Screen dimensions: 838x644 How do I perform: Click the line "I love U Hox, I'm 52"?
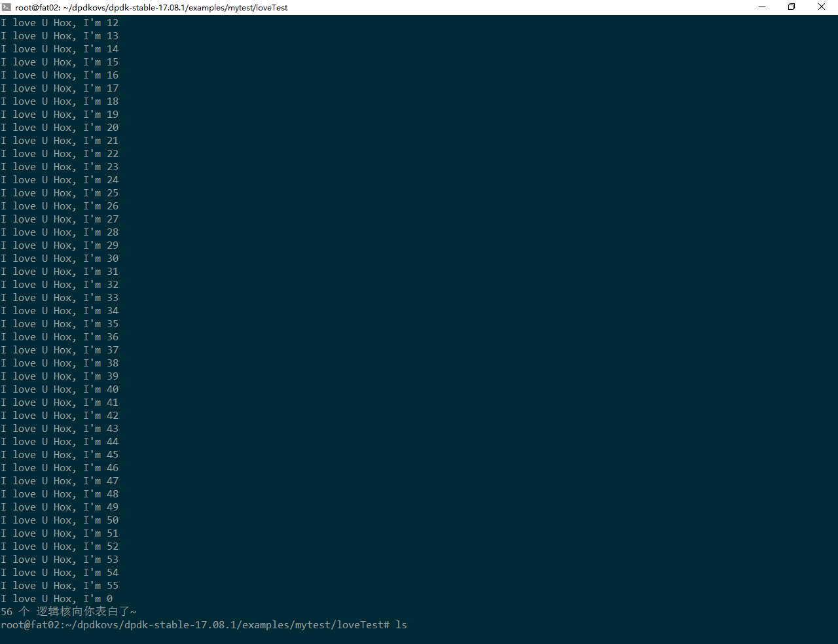point(60,546)
